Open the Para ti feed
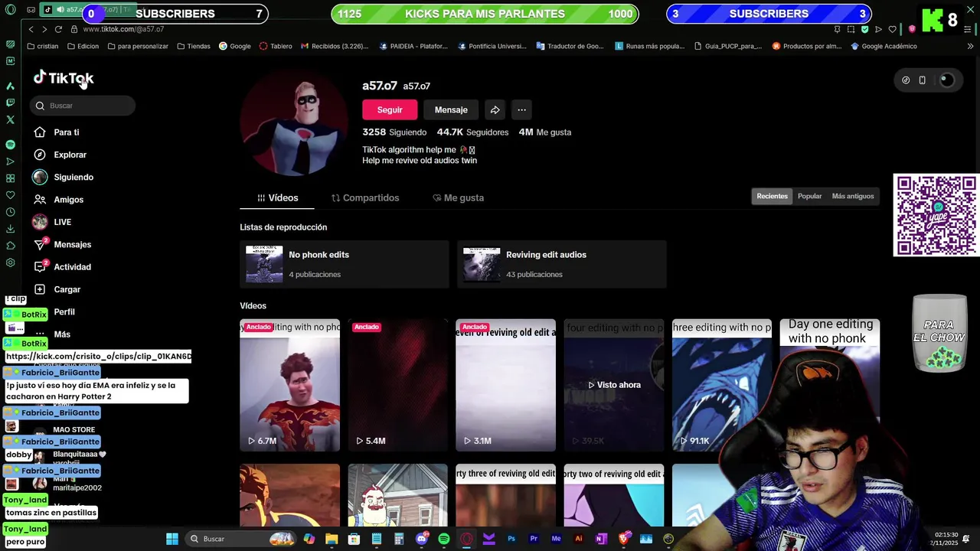This screenshot has height=551, width=980. (57, 132)
